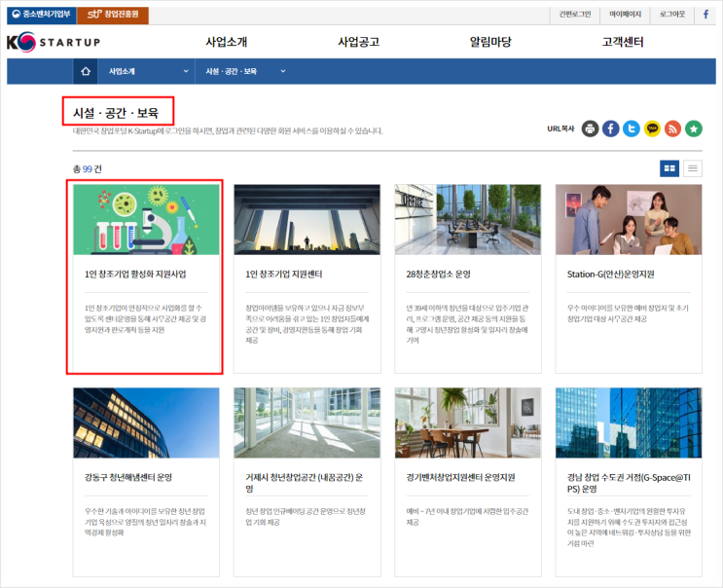Expand the 시설·공간·보육 breadcrumb dropdown
Screen dimensions: 723x588
244,71
